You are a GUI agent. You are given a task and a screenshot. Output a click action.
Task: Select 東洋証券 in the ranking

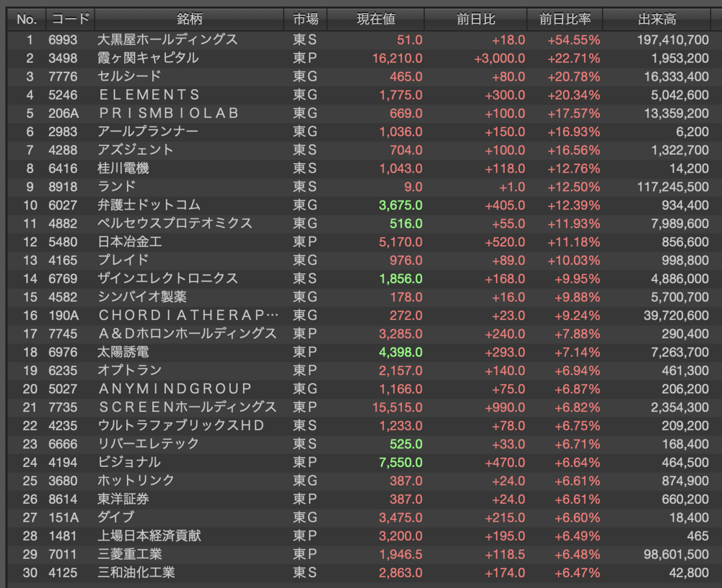pos(123,499)
